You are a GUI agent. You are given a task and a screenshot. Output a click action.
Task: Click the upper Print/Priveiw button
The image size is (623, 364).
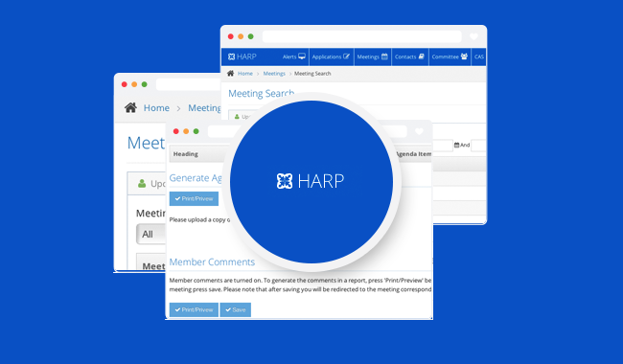tap(194, 198)
